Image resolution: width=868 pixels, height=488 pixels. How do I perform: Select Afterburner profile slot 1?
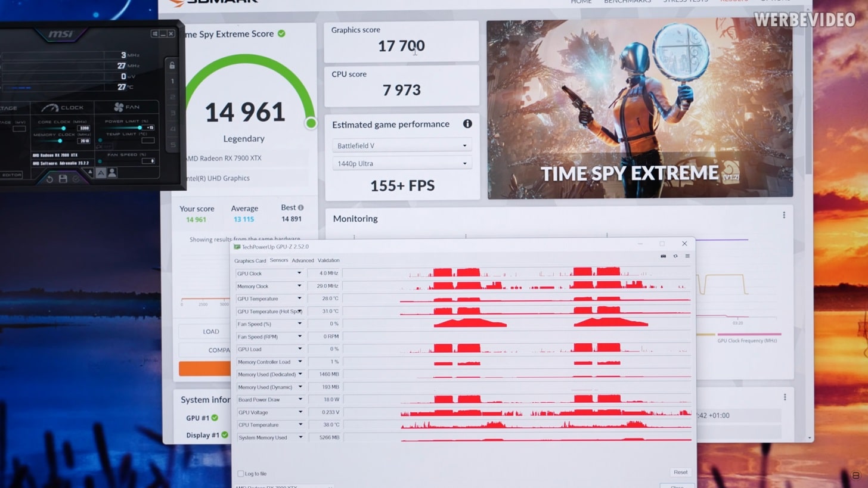(x=173, y=82)
